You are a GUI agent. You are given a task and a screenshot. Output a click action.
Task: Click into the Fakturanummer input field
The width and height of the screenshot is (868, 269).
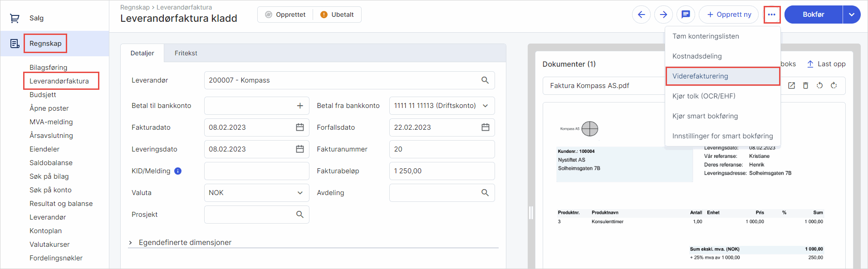(x=441, y=149)
